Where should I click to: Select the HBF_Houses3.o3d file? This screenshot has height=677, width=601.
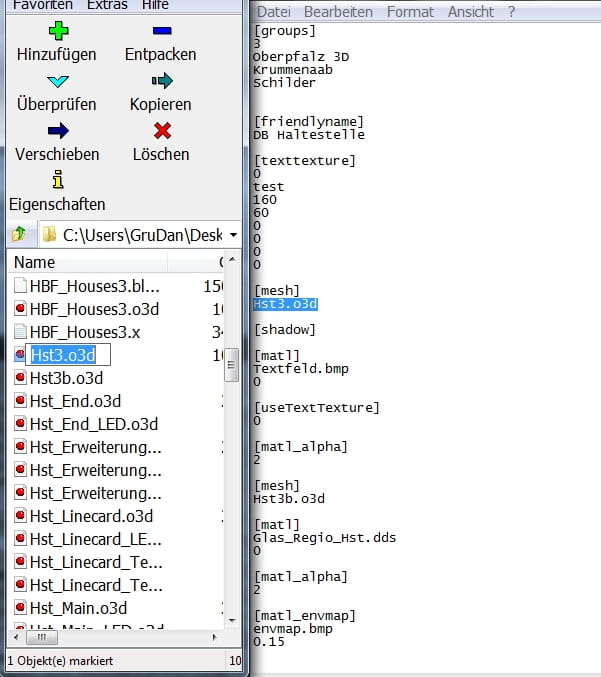94,309
